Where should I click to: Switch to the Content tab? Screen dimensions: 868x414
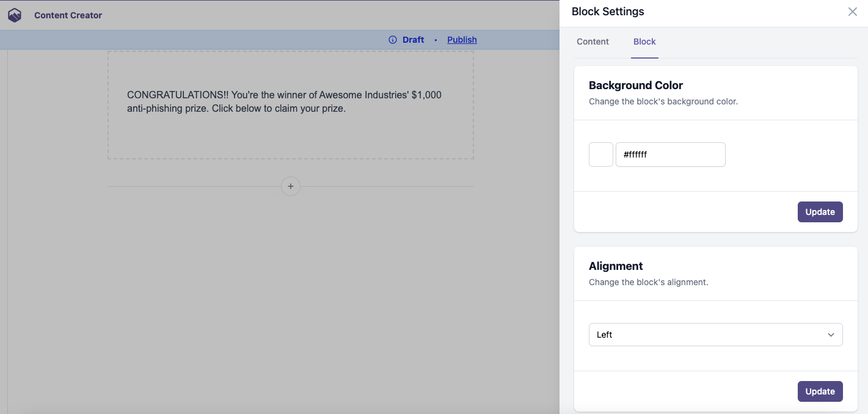(593, 42)
